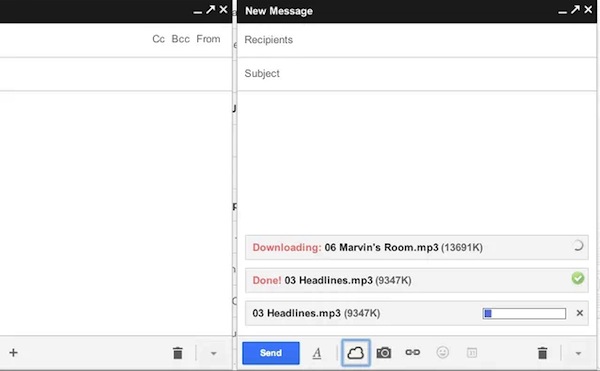Click the cloud upload icon
Screen dimensions: 600x371
[x=355, y=353]
